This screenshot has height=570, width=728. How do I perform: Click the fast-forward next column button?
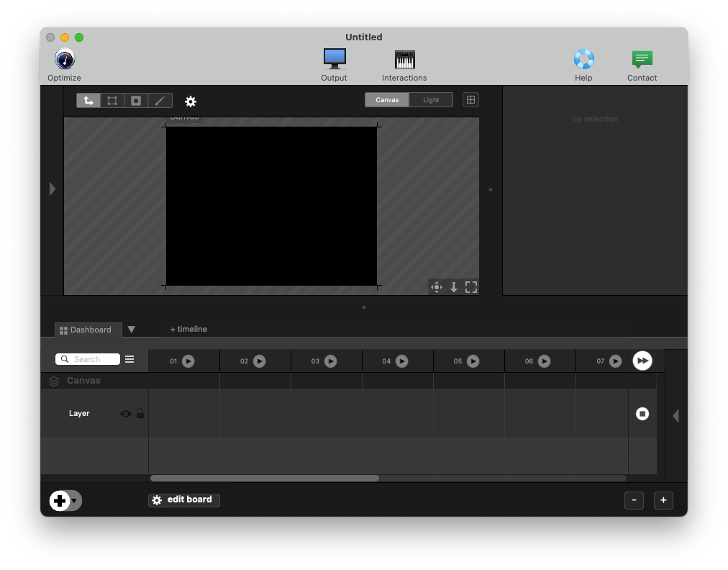click(x=642, y=361)
